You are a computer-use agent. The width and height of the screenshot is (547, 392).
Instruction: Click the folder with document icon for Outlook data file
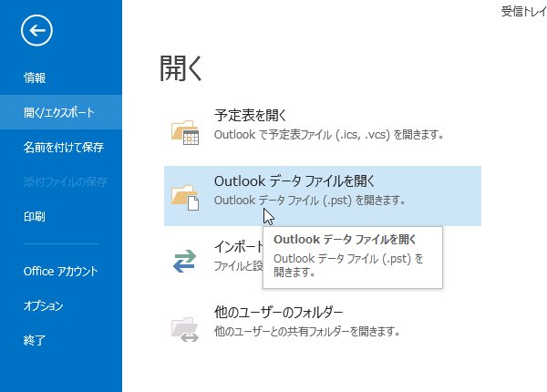185,198
